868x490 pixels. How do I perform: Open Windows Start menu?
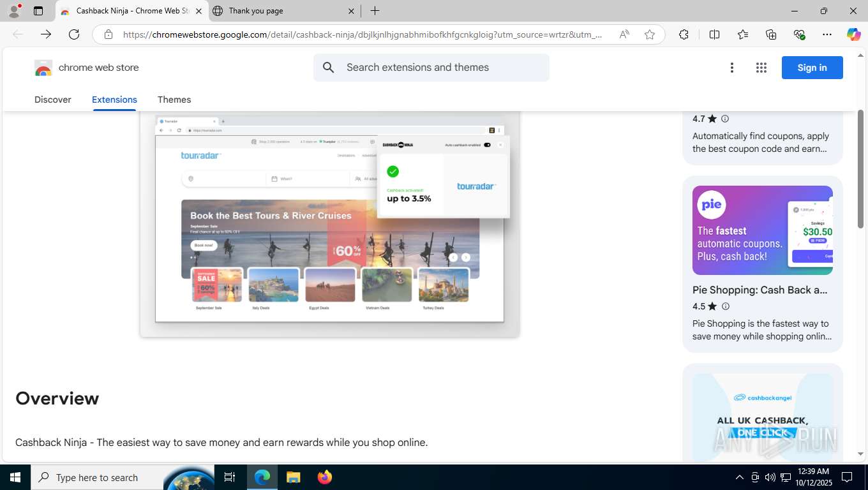15,477
